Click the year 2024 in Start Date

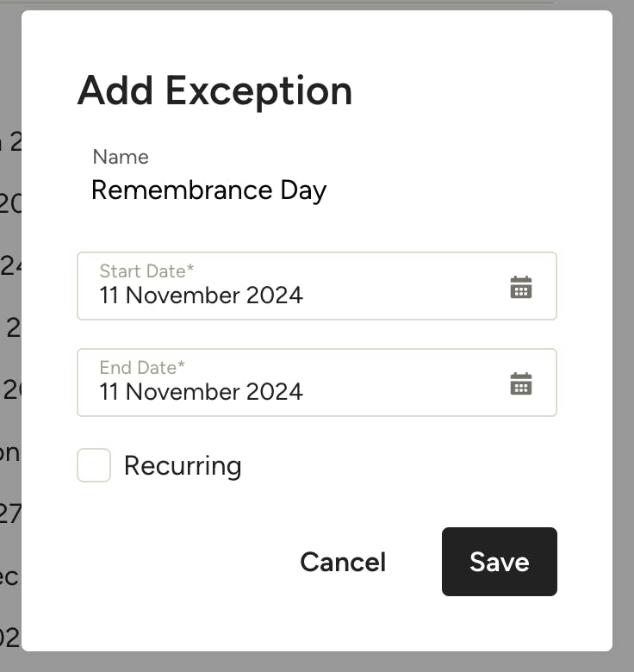click(275, 296)
